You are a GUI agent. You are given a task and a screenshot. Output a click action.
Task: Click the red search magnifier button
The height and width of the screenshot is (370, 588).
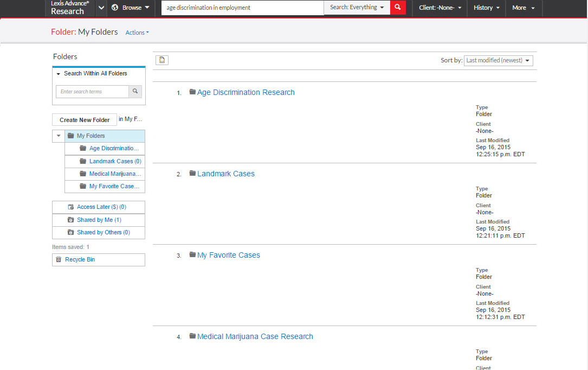click(398, 8)
